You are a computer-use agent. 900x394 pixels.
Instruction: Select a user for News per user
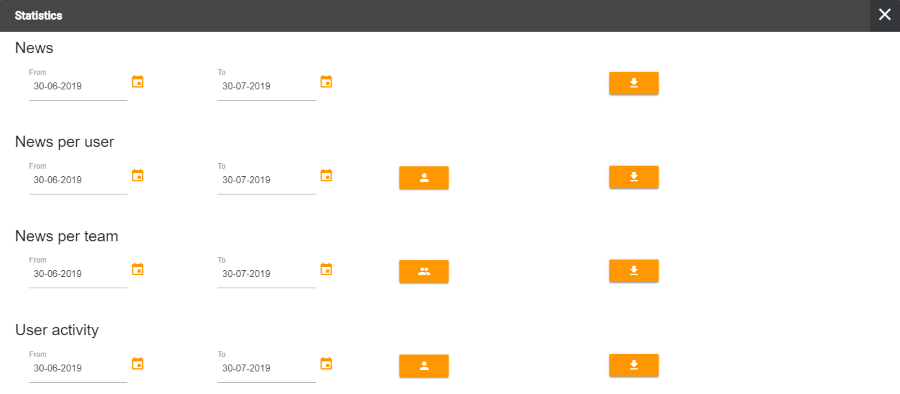point(424,177)
